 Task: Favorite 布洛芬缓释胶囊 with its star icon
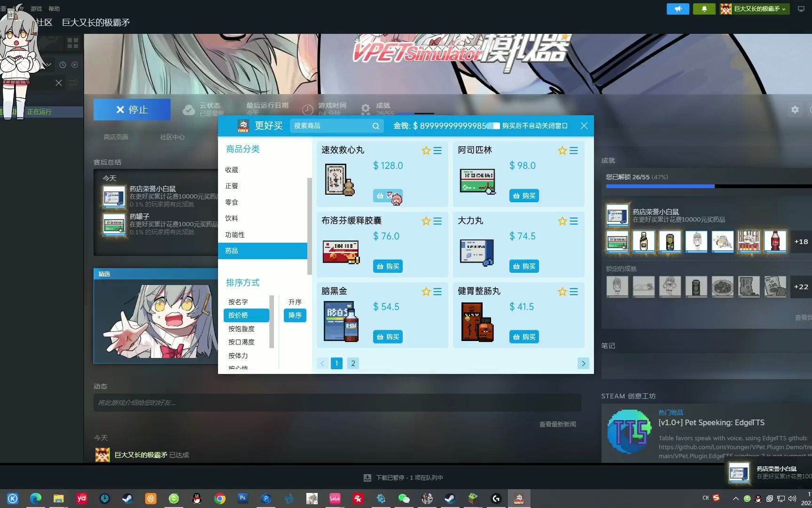[x=426, y=221]
